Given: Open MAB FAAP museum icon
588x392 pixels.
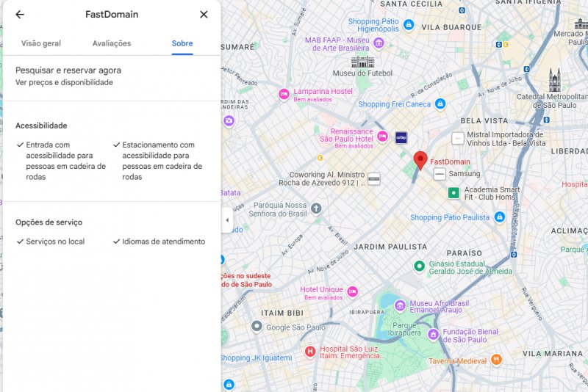Looking at the screenshot, I should pos(379,43).
